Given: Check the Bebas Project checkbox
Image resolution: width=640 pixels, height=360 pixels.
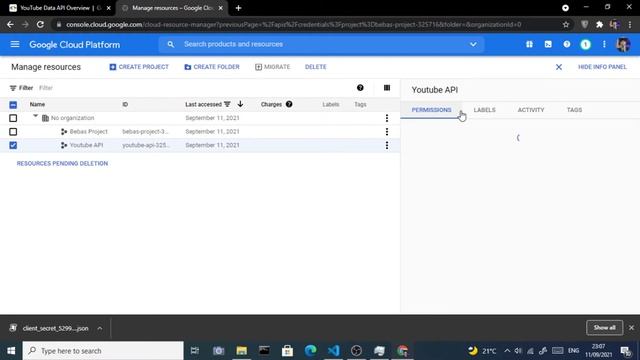Looking at the screenshot, I should 13,132.
